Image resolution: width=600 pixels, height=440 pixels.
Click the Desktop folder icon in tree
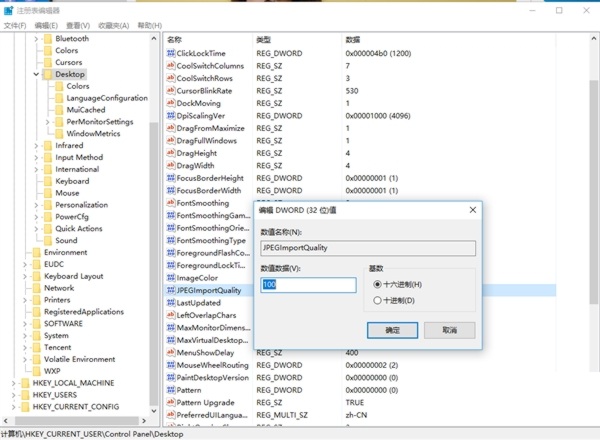pyautogui.click(x=48, y=74)
